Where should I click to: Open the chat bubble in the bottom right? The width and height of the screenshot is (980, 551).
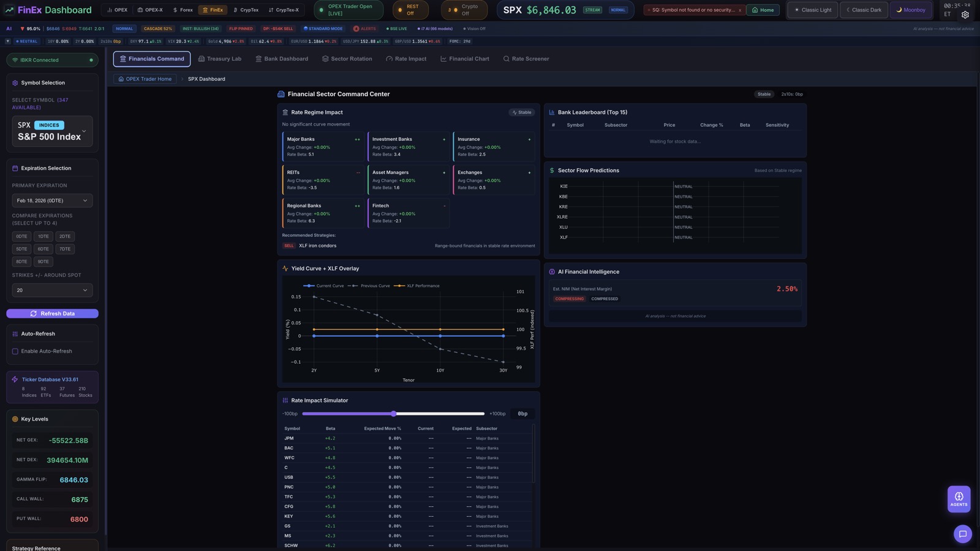click(963, 534)
